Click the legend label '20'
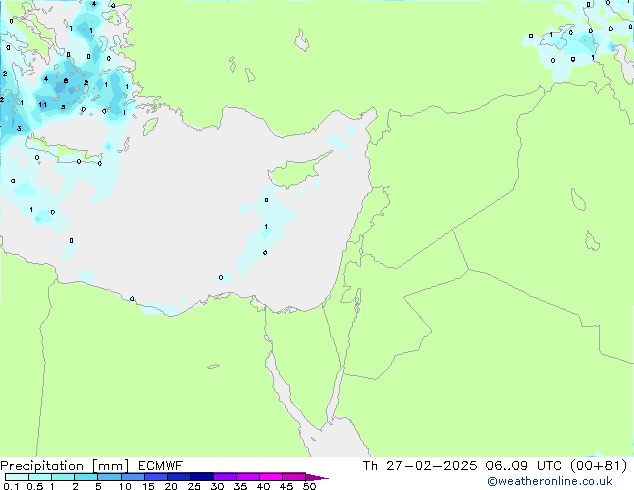Viewport: 634px width, 490px height. click(x=171, y=486)
